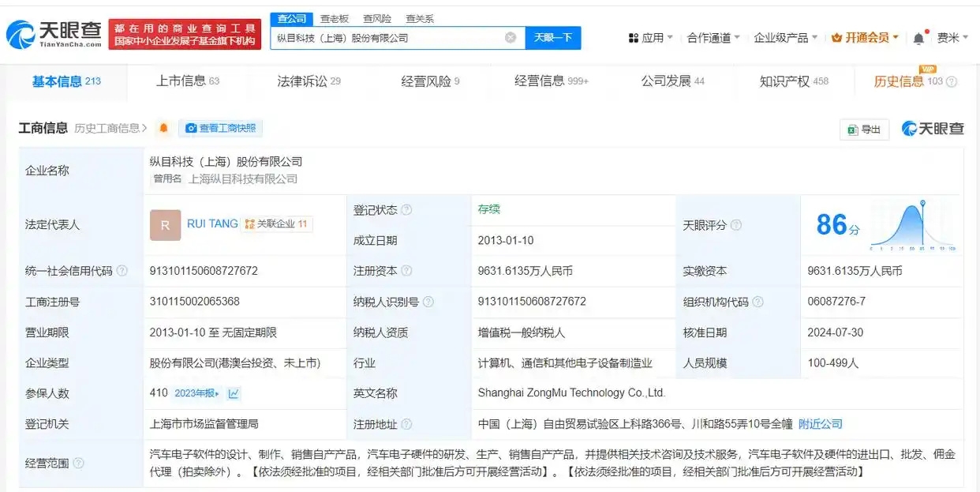The height and width of the screenshot is (492, 980).
Task: Open the 费米 user account menu
Action: [952, 38]
